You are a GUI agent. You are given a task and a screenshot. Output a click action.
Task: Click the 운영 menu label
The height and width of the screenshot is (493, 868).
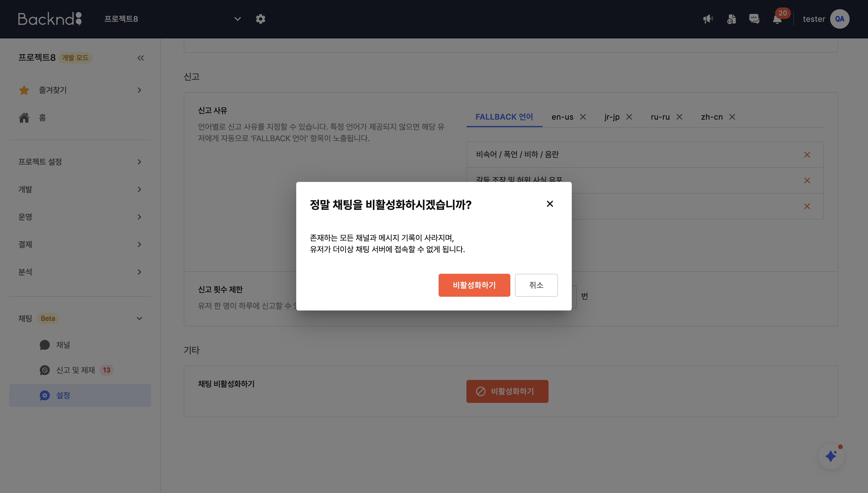point(25,217)
